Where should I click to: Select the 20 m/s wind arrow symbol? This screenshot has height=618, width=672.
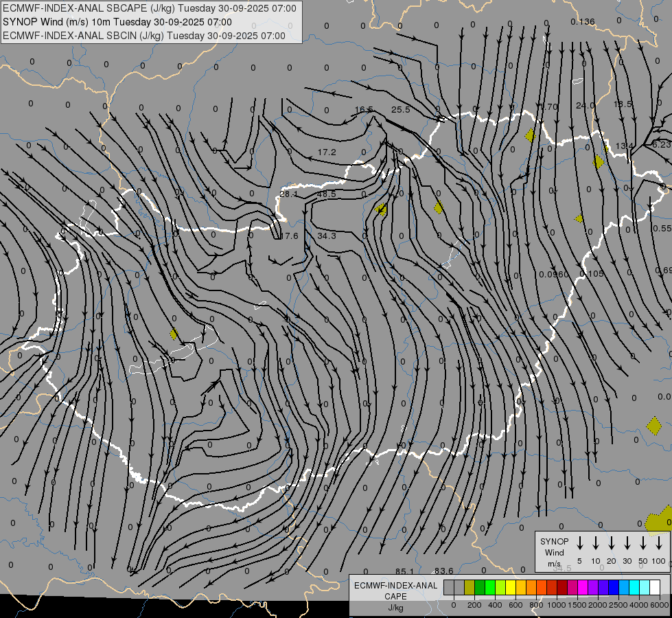coord(612,543)
